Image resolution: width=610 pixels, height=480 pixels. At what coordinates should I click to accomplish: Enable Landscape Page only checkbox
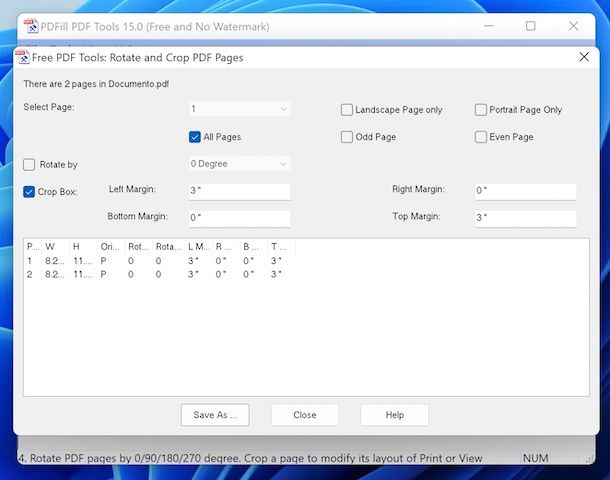click(347, 110)
